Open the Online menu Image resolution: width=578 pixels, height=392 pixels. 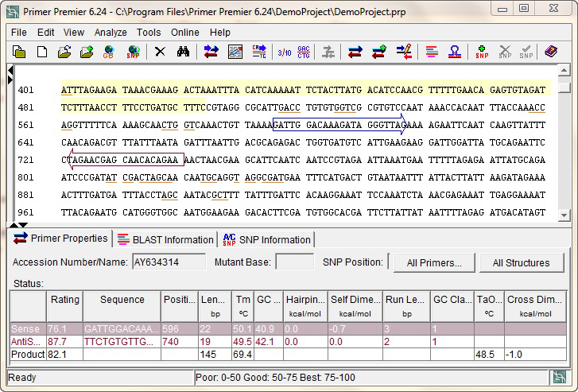185,33
